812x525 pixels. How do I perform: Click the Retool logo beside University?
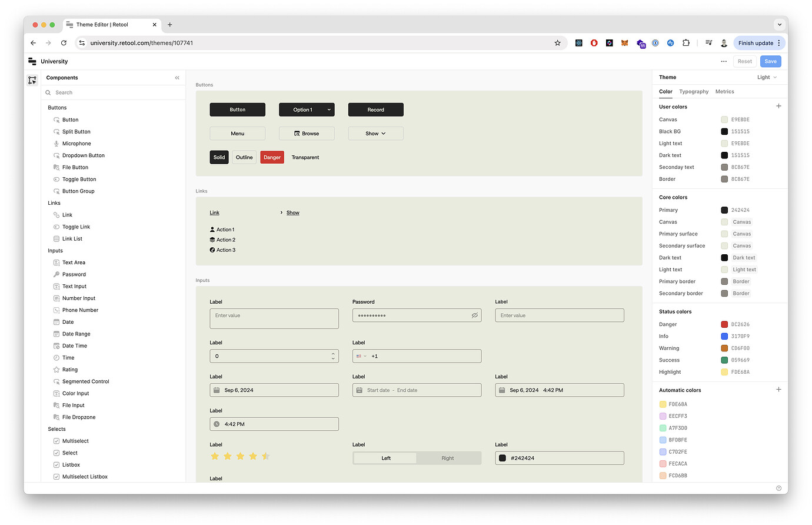32,61
